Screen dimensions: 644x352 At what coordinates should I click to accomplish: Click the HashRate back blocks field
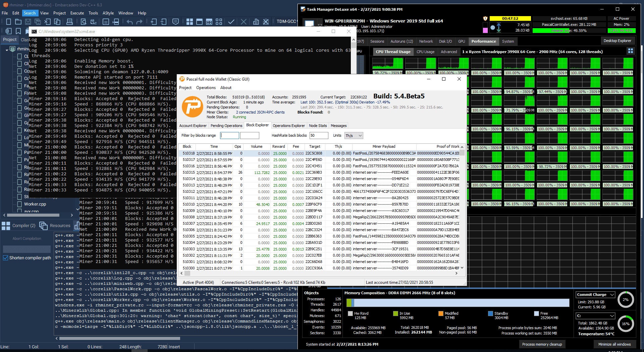tap(319, 135)
